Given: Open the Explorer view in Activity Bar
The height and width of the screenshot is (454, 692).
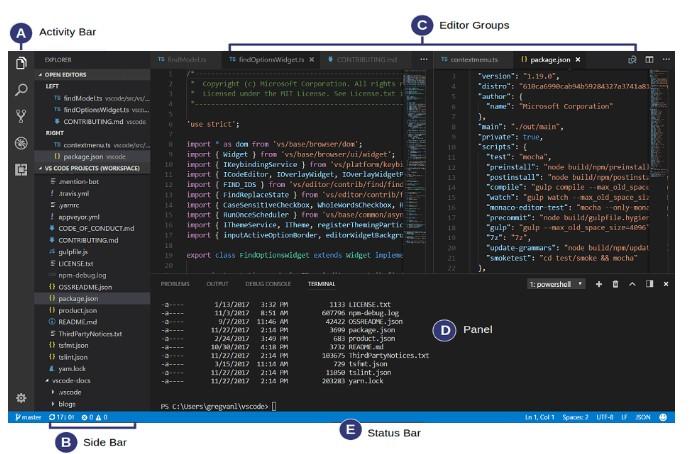Looking at the screenshot, I should 21,63.
